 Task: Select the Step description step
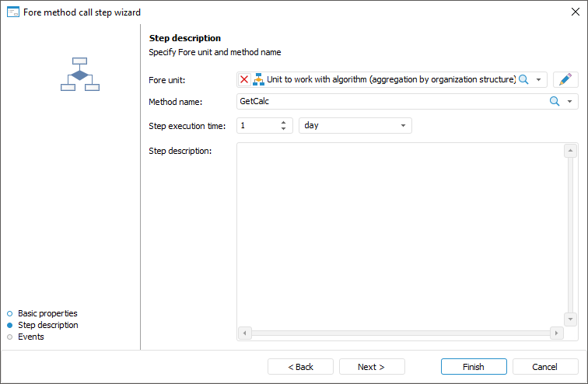point(47,325)
